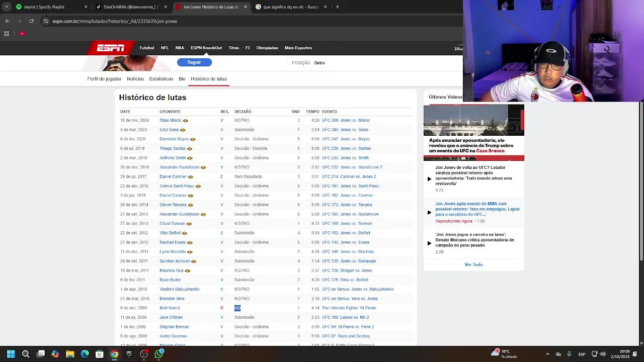Switch to the DanOnMMA TikTok tab

click(130, 7)
